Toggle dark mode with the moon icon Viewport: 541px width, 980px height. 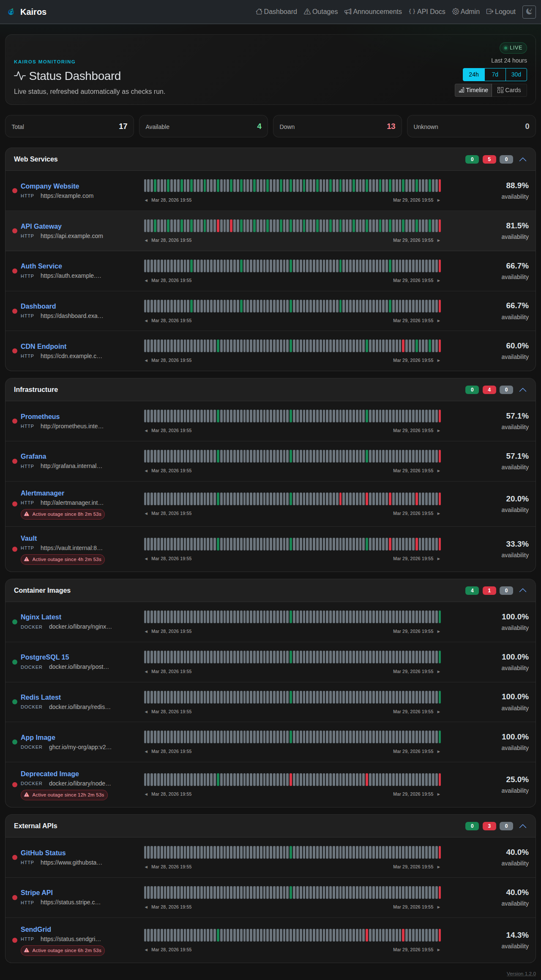pos(529,12)
